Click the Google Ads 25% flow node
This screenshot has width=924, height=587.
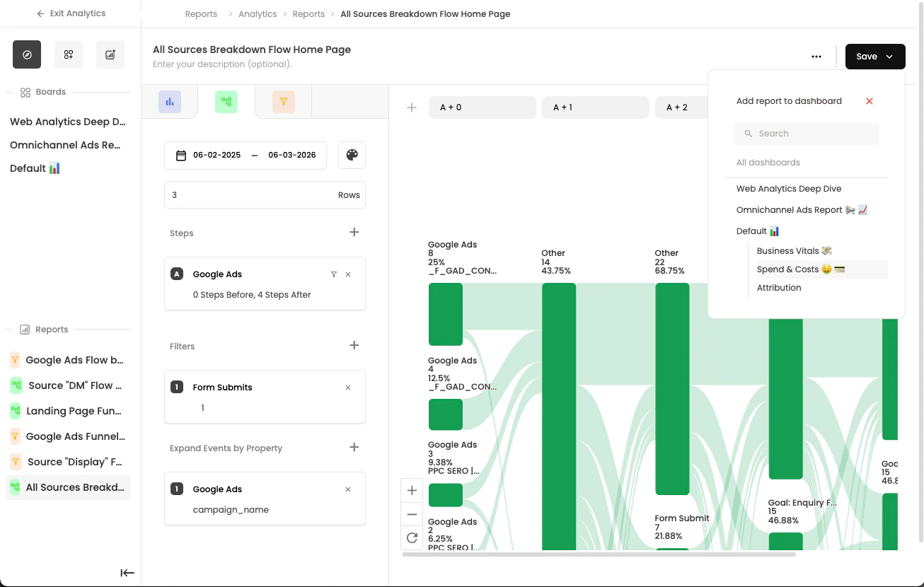click(446, 314)
